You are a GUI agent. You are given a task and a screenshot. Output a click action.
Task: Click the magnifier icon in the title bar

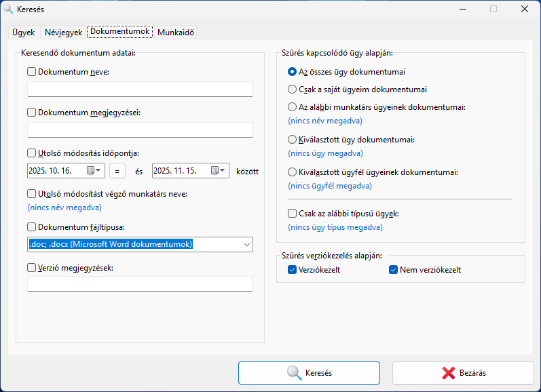[9, 9]
